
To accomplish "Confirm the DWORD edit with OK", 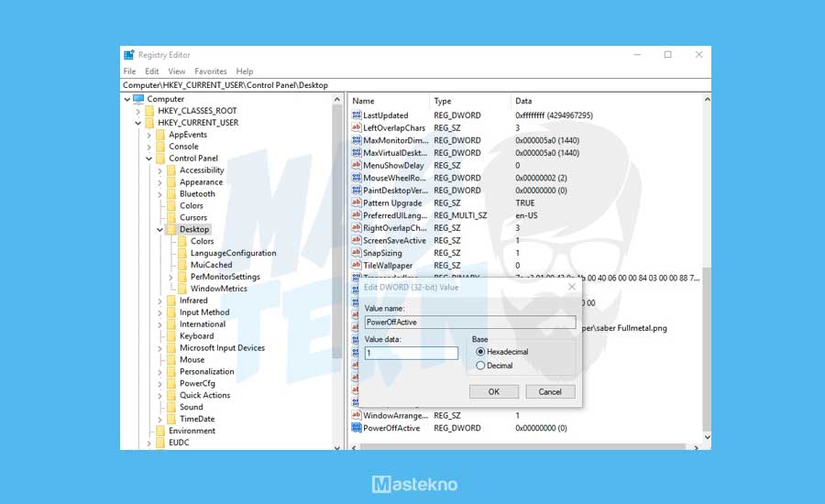I will click(493, 391).
